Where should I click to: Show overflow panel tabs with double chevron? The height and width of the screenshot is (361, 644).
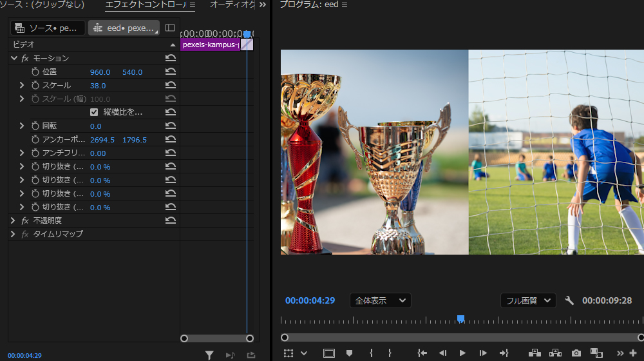(263, 5)
